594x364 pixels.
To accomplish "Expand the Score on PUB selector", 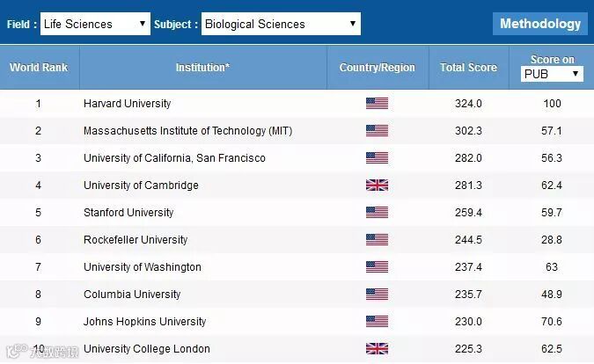I will click(552, 75).
